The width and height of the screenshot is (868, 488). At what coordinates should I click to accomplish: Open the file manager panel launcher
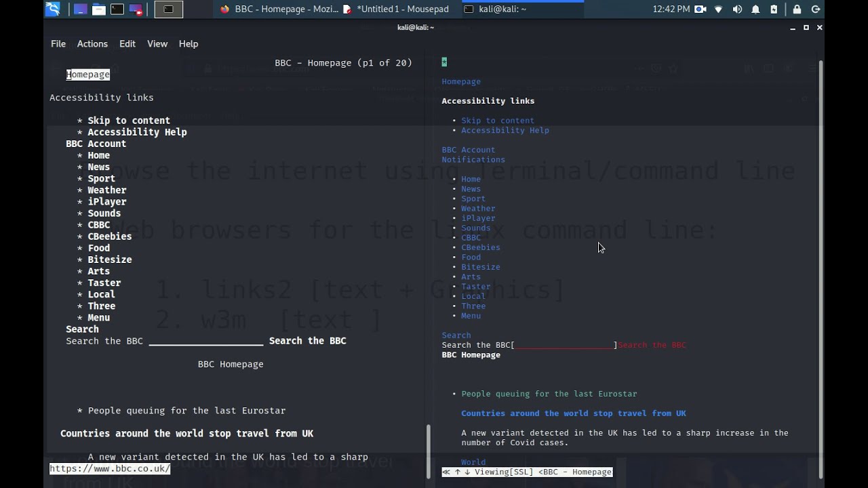[x=98, y=9]
